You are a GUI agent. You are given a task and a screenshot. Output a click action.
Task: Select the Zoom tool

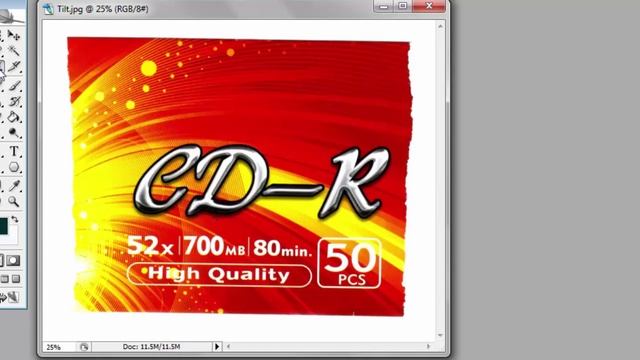click(x=14, y=201)
